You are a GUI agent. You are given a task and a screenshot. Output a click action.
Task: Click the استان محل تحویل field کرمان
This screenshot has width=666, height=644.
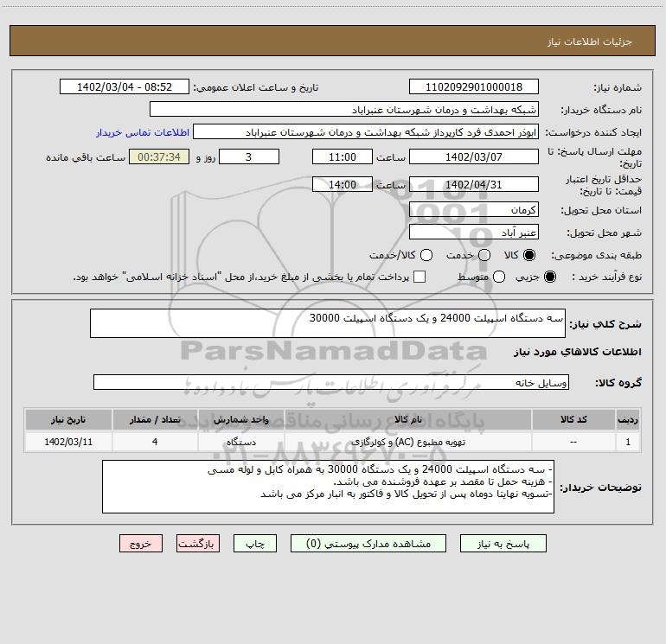(474, 210)
